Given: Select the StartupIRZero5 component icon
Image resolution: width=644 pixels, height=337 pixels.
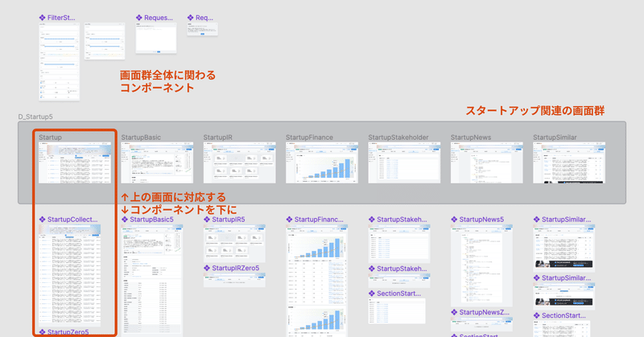Looking at the screenshot, I should click(207, 268).
